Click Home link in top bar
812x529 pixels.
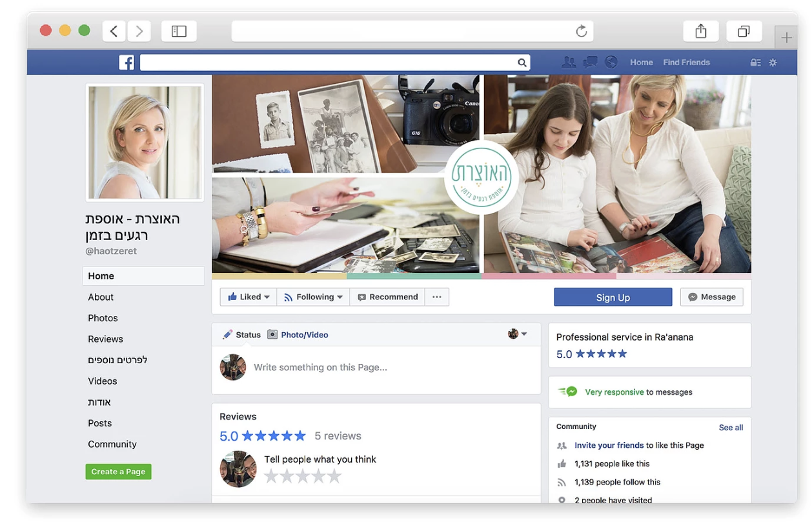point(642,63)
